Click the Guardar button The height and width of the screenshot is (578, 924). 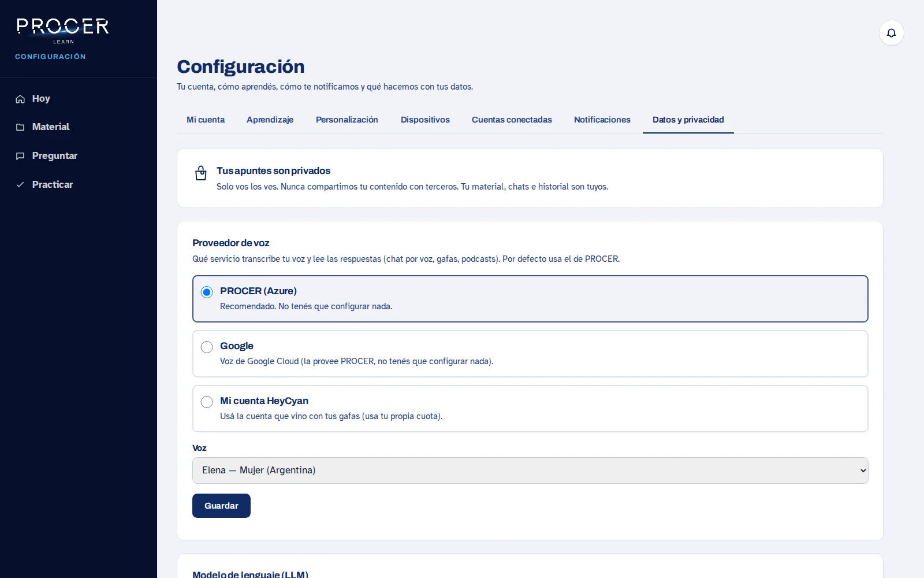(x=221, y=506)
